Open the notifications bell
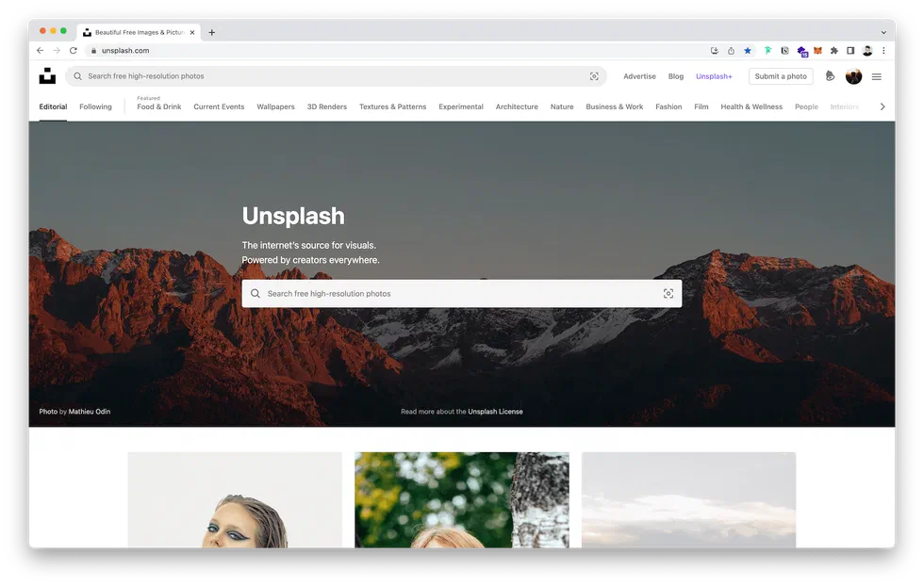The height and width of the screenshot is (586, 924). [830, 76]
